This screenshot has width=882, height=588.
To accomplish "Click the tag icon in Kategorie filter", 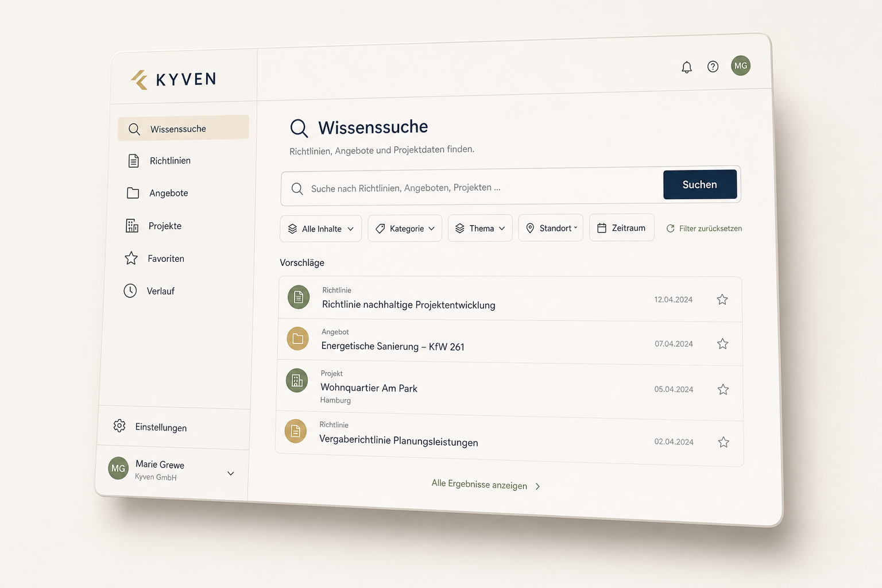I will click(x=380, y=229).
